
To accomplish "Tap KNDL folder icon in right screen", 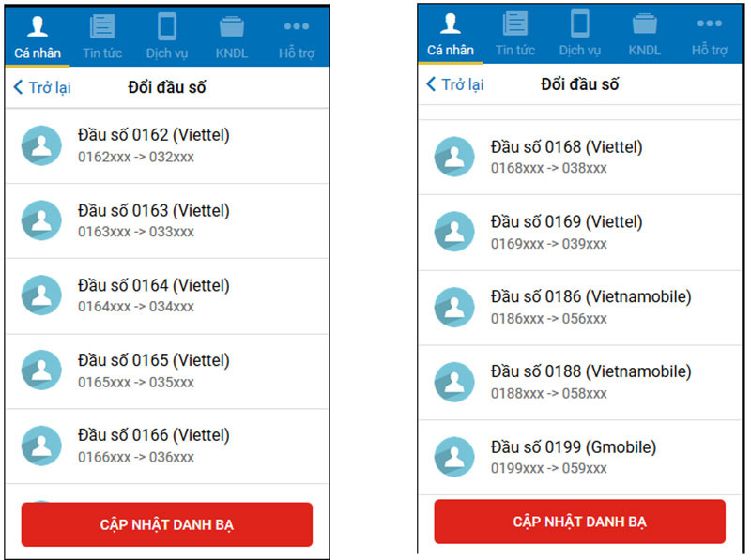I will [x=644, y=23].
